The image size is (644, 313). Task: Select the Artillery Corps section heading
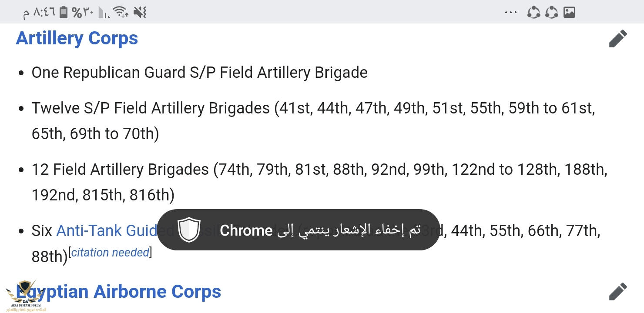77,38
